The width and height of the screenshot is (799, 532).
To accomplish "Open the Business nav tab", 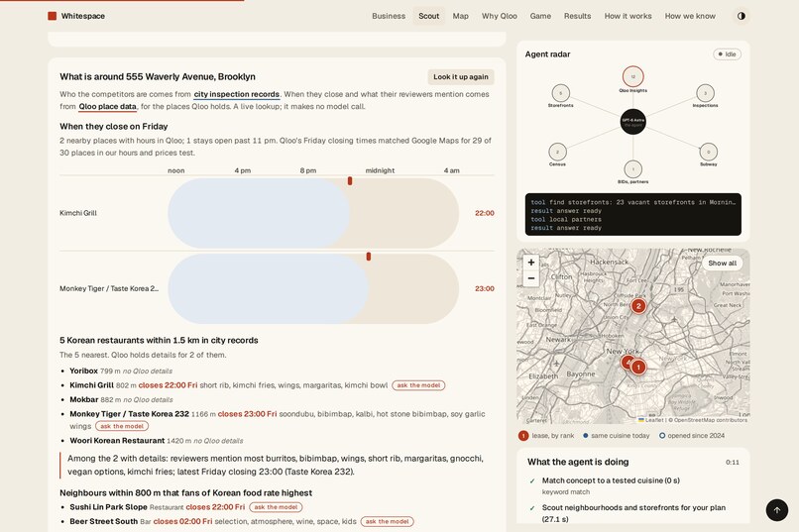I will point(389,16).
